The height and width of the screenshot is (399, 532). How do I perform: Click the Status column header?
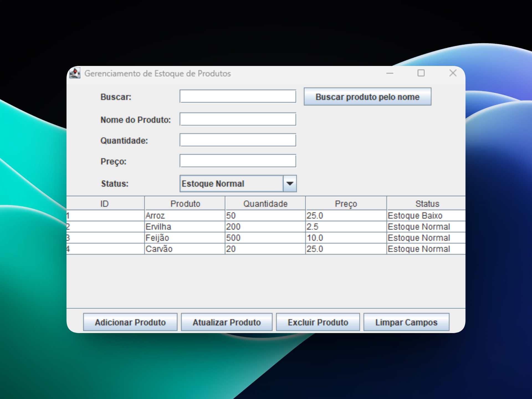coord(427,204)
